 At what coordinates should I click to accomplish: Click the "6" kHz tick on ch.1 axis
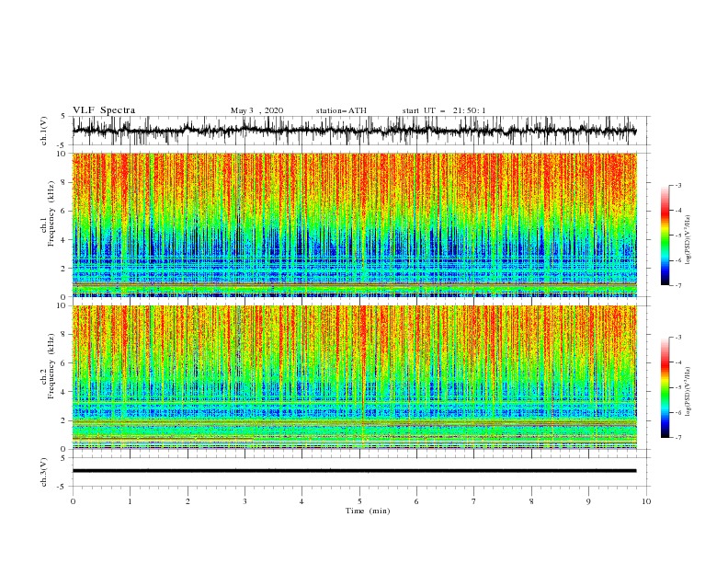(x=65, y=212)
